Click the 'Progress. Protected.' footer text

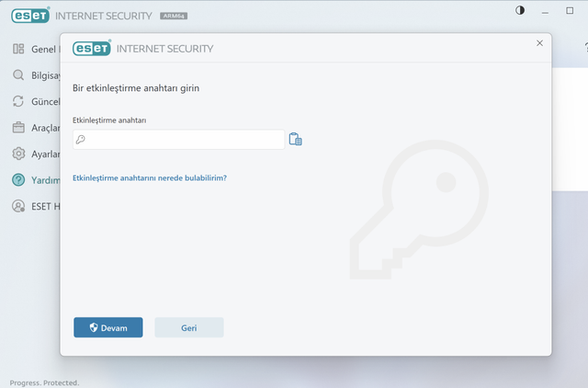pos(44,382)
